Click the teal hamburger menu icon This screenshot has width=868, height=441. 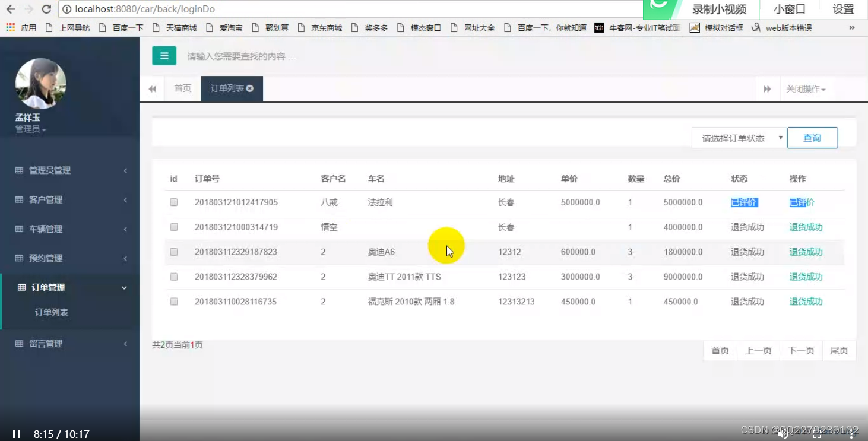coord(164,56)
